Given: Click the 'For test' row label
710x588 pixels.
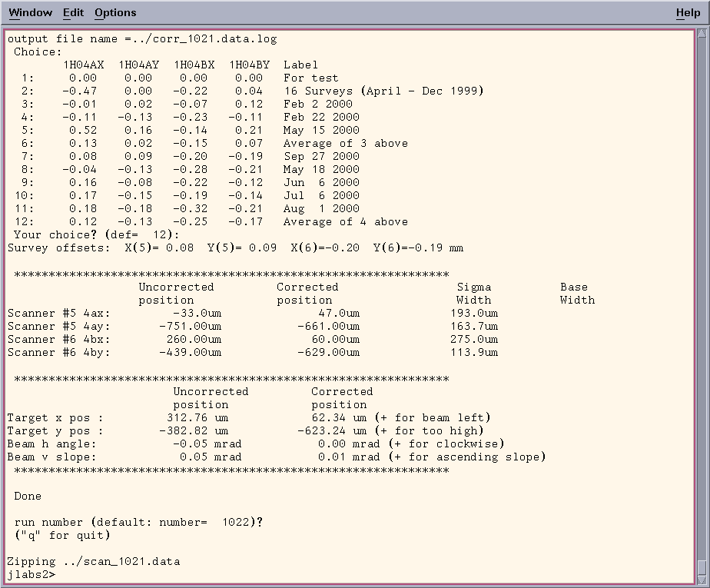Looking at the screenshot, I should click(x=311, y=78).
